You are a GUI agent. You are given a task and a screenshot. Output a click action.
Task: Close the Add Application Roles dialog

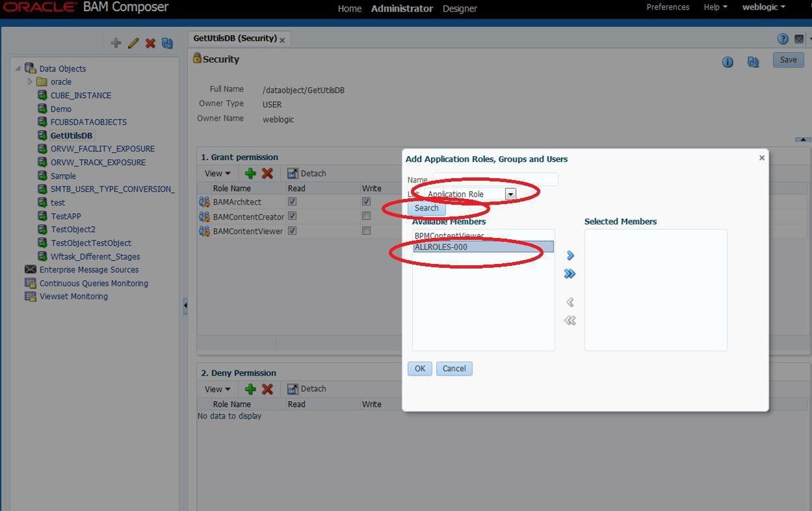click(762, 157)
